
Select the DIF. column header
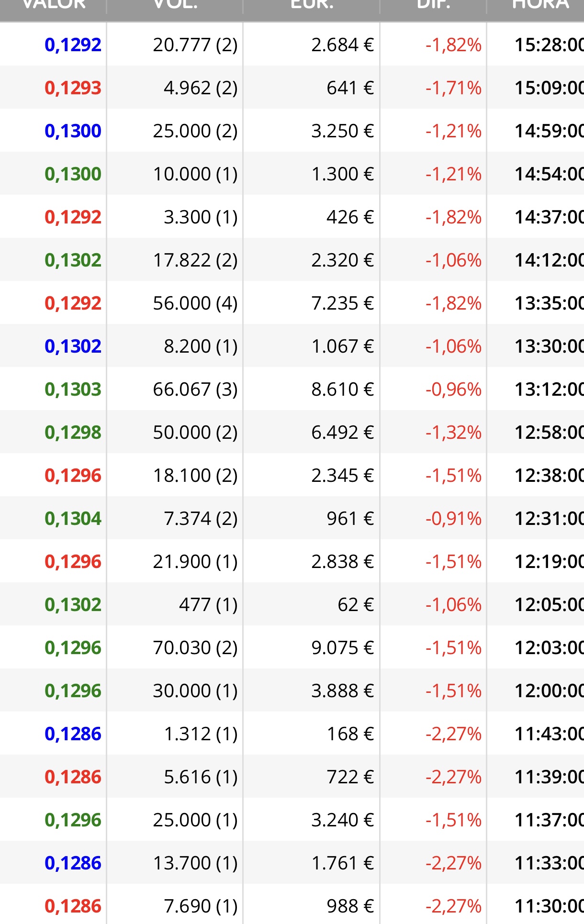tap(433, 10)
